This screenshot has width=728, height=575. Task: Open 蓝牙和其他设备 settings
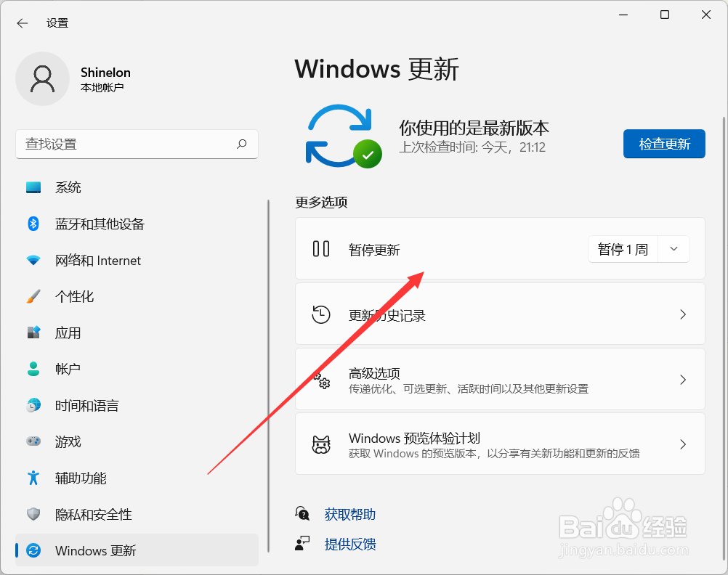137,224
